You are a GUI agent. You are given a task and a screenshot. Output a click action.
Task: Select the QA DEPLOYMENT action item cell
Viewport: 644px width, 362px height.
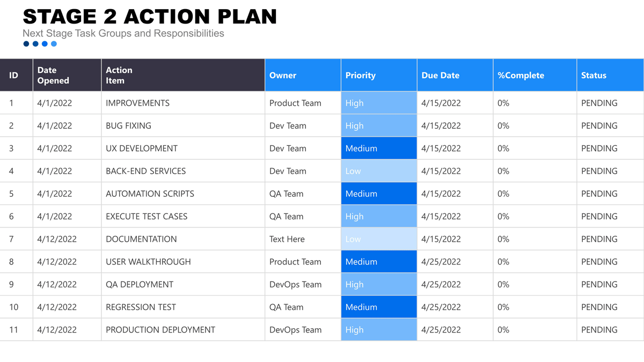183,284
